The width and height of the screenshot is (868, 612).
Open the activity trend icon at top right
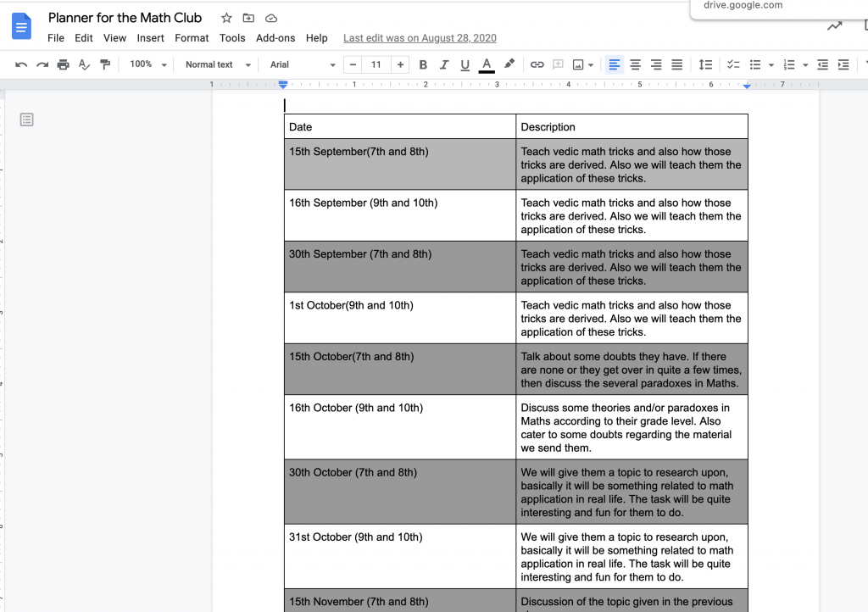[x=835, y=26]
